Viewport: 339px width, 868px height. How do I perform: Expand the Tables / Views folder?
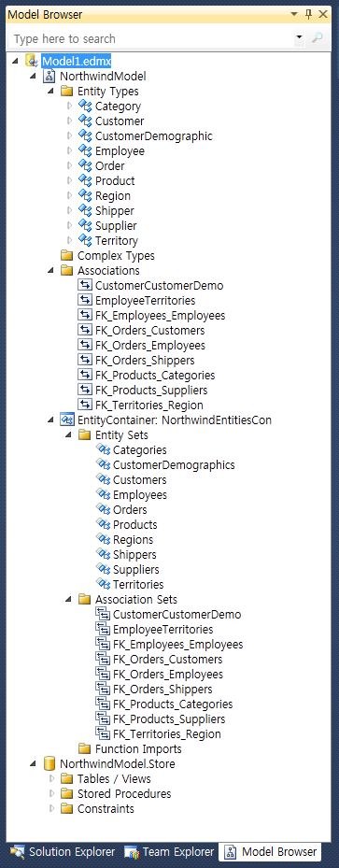click(x=52, y=778)
